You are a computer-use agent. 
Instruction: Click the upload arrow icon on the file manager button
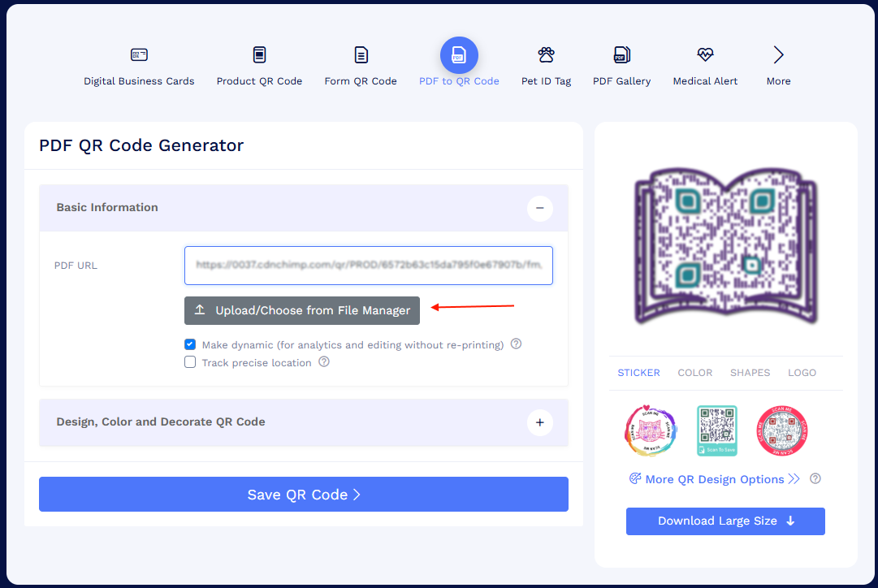pyautogui.click(x=199, y=309)
